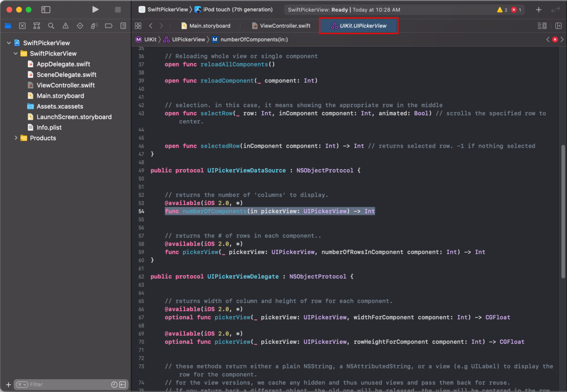Click the red error indicator in jump bar
Image resolution: width=567 pixels, height=392 pixels.
[x=555, y=39]
